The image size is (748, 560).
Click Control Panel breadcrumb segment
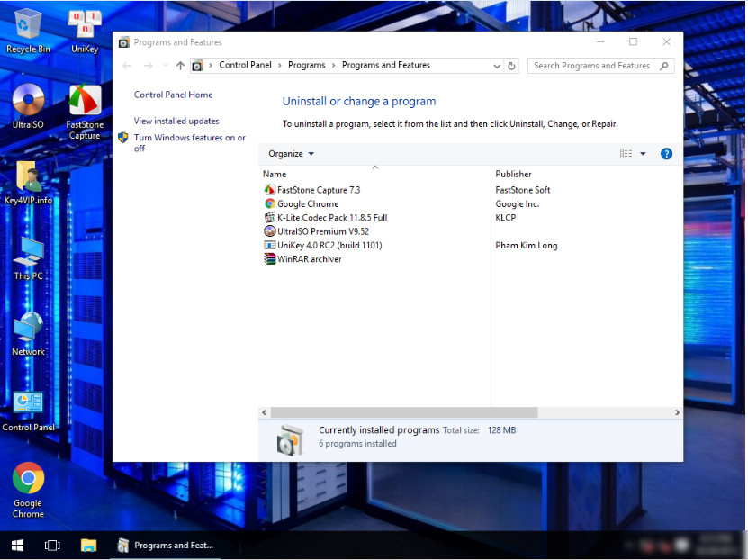(246, 66)
